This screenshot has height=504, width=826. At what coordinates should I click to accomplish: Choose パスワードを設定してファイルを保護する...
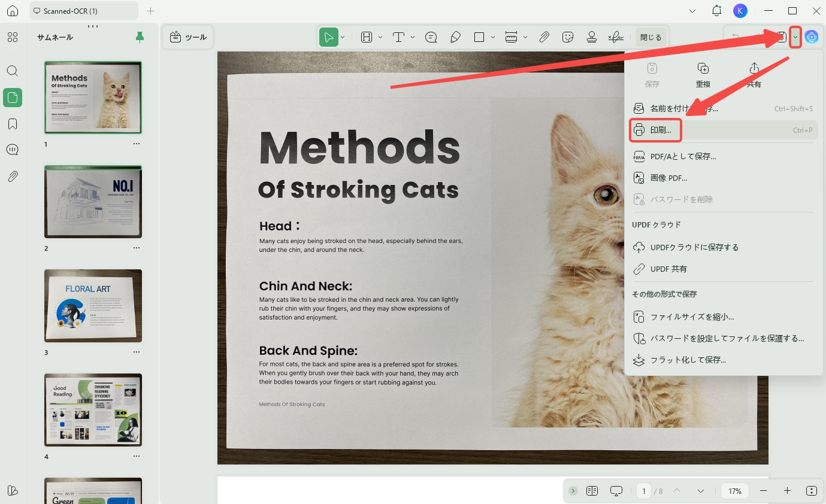[x=724, y=338]
